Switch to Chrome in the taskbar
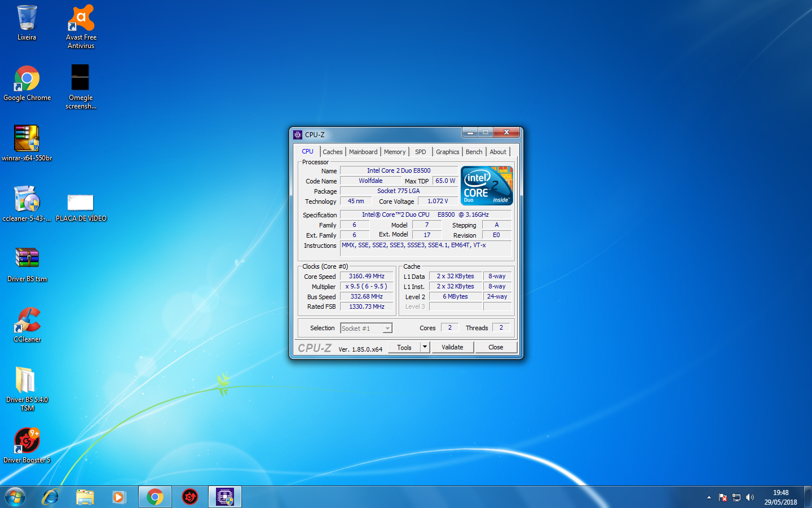The height and width of the screenshot is (508, 812). tap(155, 497)
